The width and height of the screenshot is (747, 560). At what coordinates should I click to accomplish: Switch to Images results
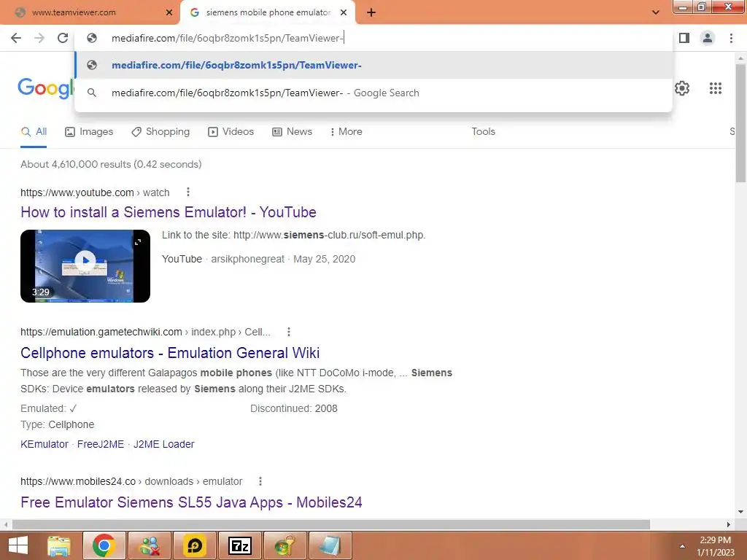(89, 132)
